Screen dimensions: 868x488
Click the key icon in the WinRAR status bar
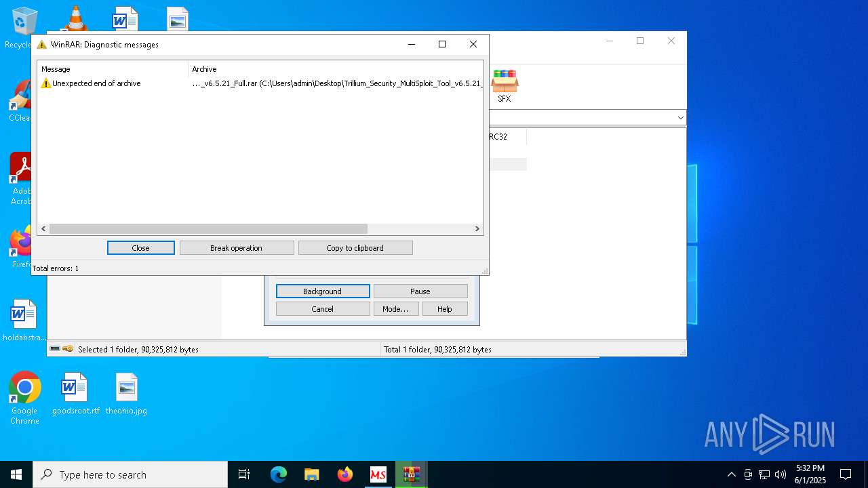(68, 349)
